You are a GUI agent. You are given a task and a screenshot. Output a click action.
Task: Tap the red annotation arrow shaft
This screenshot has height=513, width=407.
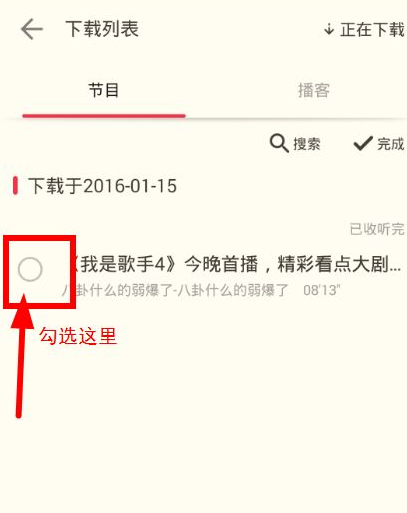coord(21,372)
